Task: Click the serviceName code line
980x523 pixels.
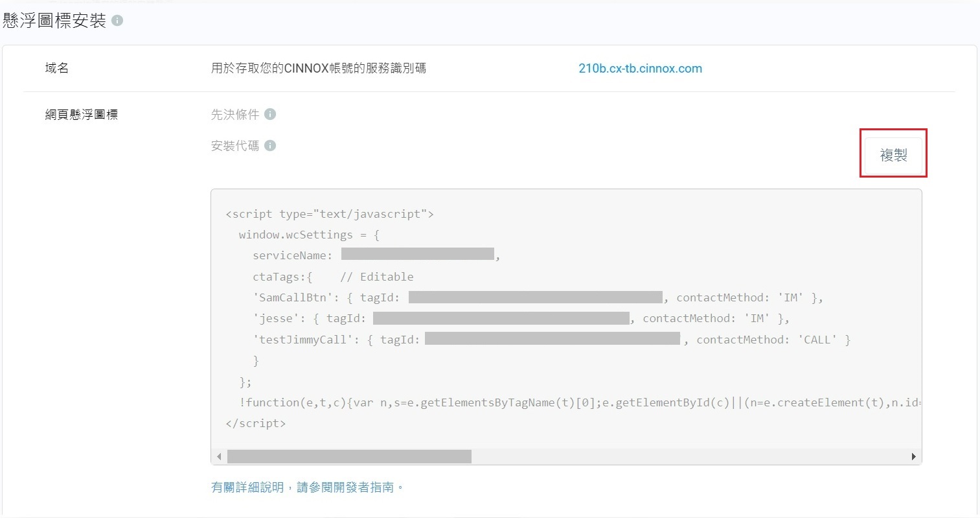Action: pos(376,255)
